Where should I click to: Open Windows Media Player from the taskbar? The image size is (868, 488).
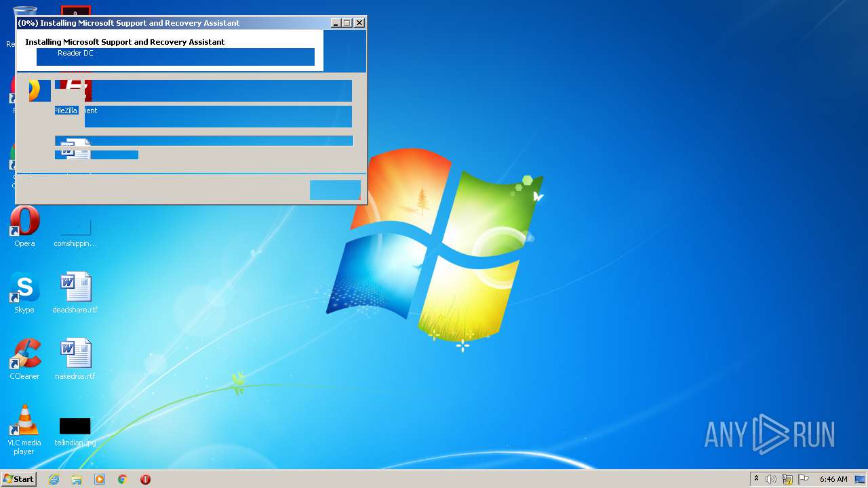pos(100,479)
